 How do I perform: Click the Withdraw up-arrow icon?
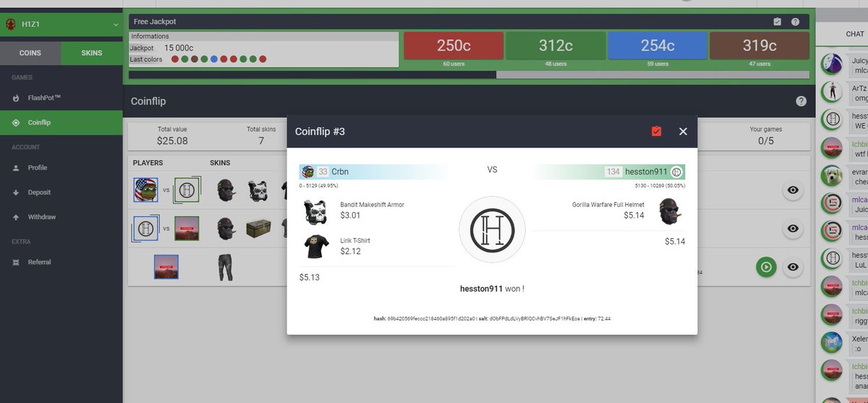pos(16,217)
